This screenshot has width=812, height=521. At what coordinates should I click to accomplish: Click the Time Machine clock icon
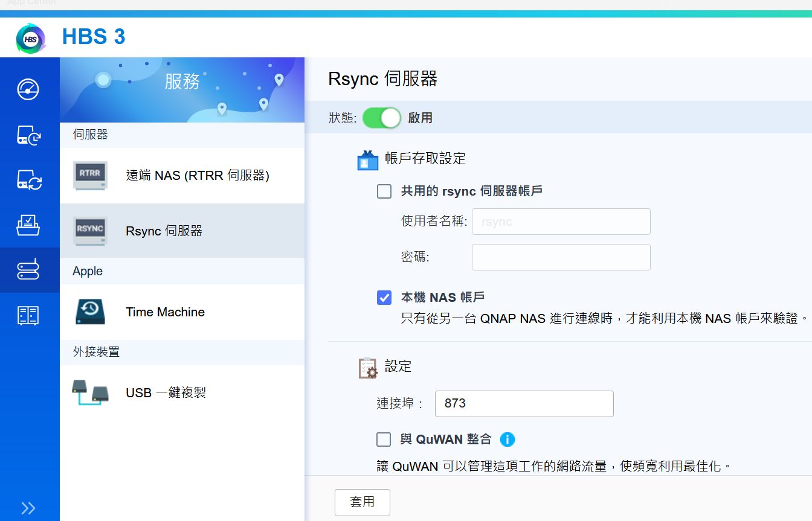click(x=91, y=312)
